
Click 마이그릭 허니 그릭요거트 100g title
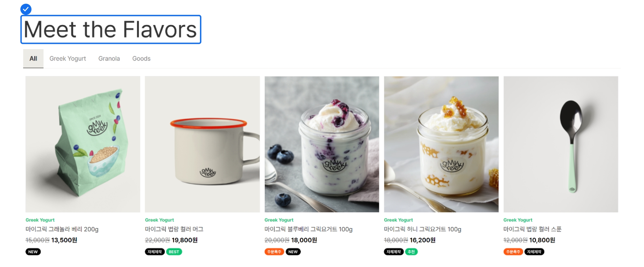coord(423,229)
